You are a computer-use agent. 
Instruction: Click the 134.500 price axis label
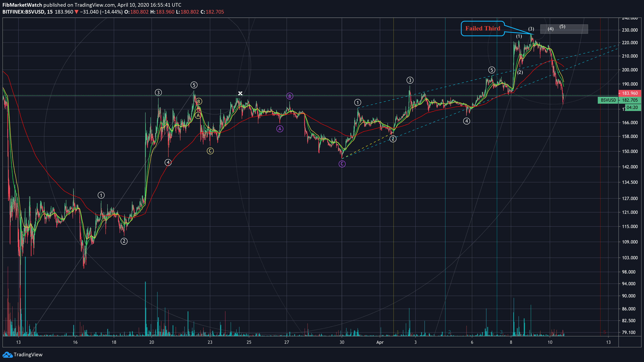point(630,182)
